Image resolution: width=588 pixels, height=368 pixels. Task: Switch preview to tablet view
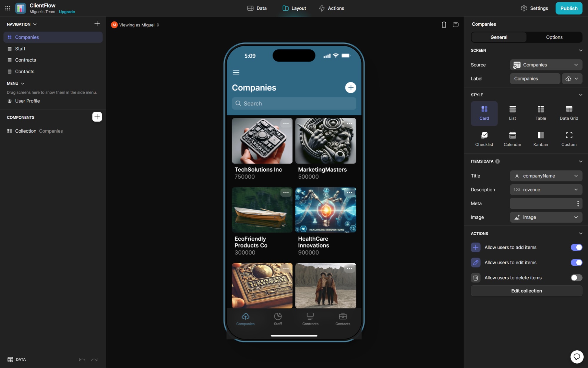(455, 25)
